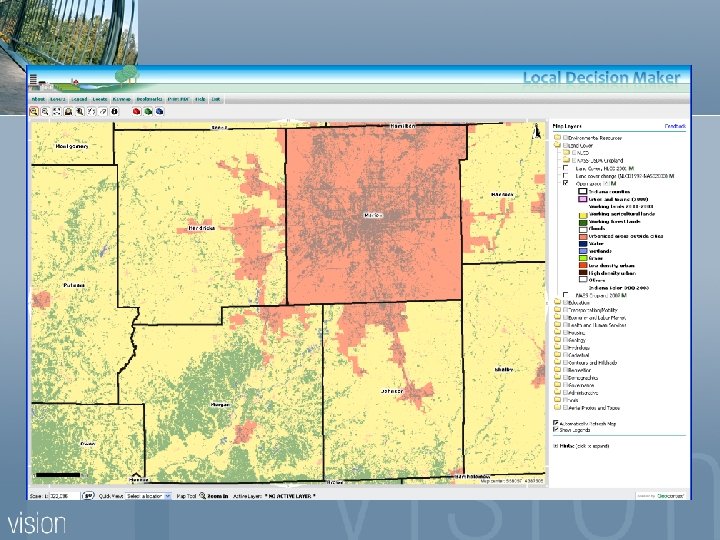Click the Environmental Resources folder icon
This screenshot has width=720, height=540.
pos(557,137)
